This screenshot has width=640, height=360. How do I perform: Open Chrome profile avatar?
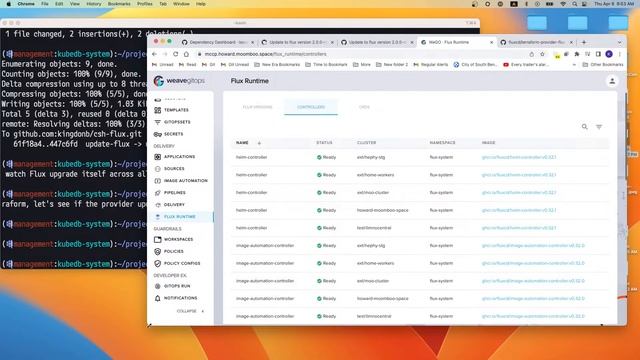click(609, 54)
